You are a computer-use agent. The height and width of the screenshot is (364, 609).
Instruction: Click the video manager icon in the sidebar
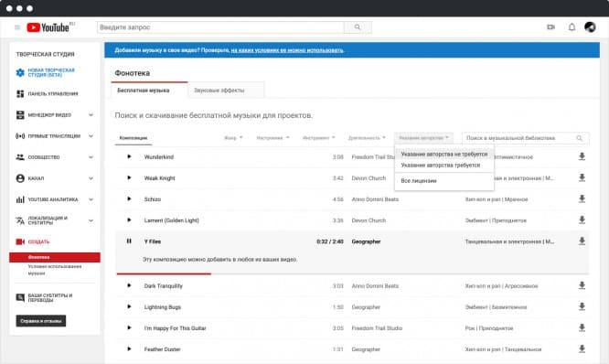(x=20, y=115)
